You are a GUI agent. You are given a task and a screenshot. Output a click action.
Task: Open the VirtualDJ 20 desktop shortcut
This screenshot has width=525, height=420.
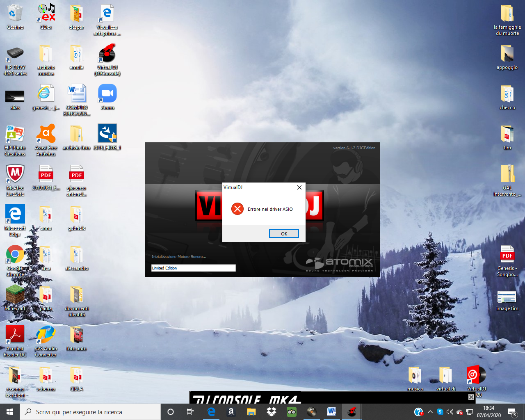[x=477, y=381]
